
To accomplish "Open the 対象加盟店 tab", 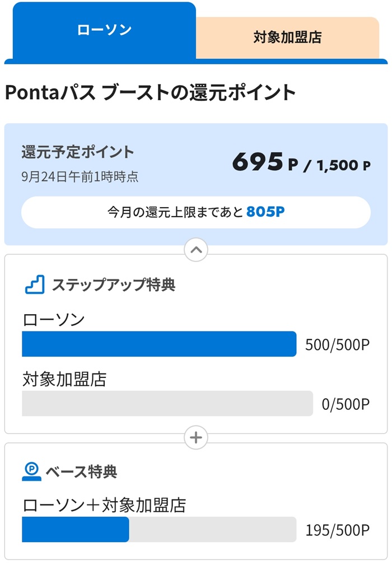I will [x=287, y=38].
